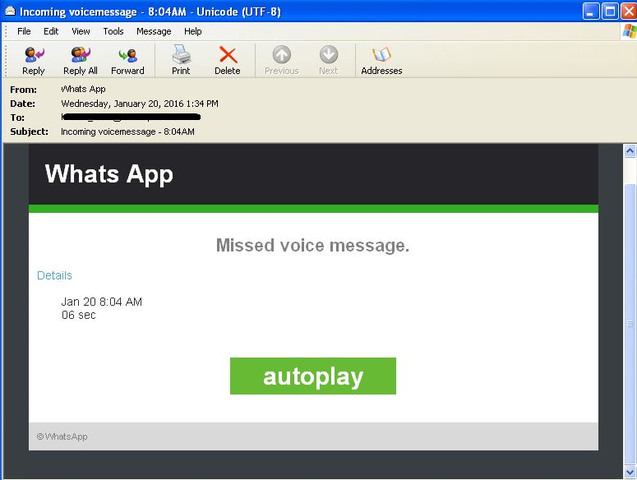Click the green autoplay button

(313, 376)
